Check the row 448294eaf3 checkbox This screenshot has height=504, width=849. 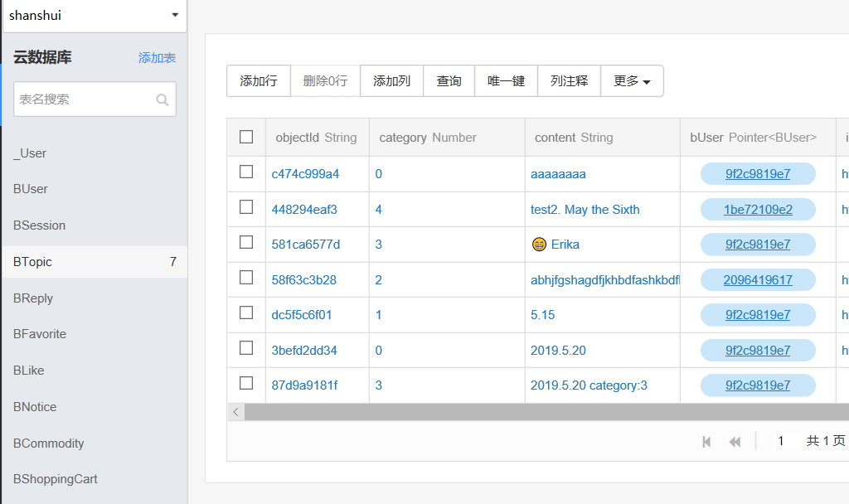point(246,207)
